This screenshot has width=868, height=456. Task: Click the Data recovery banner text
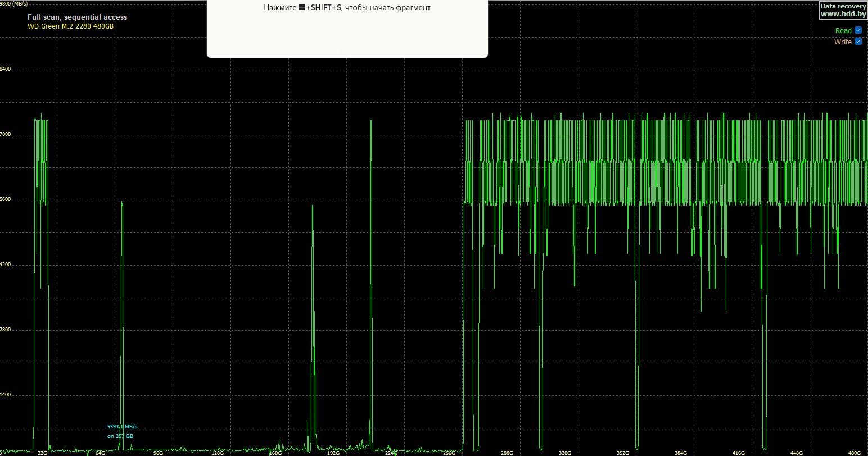click(843, 6)
